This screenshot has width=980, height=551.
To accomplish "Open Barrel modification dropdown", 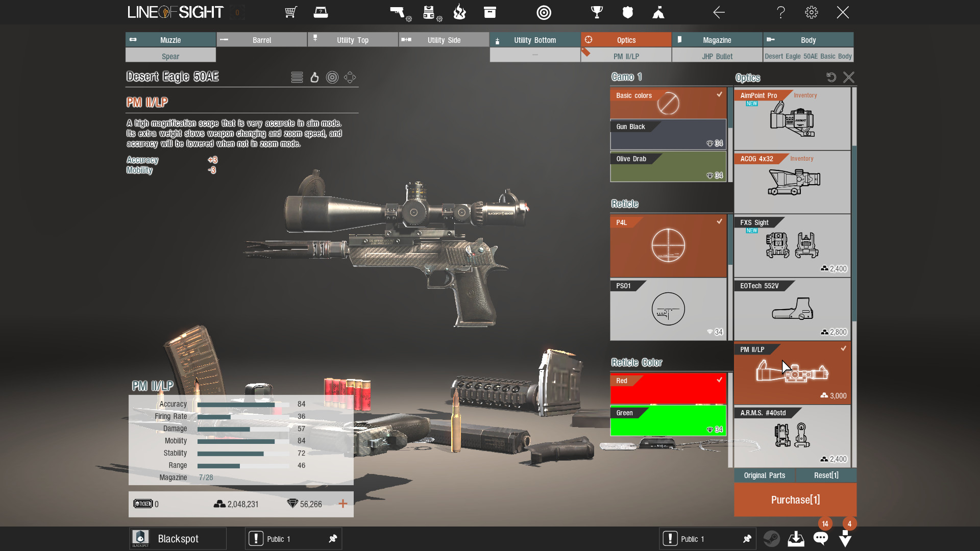I will coord(261,40).
